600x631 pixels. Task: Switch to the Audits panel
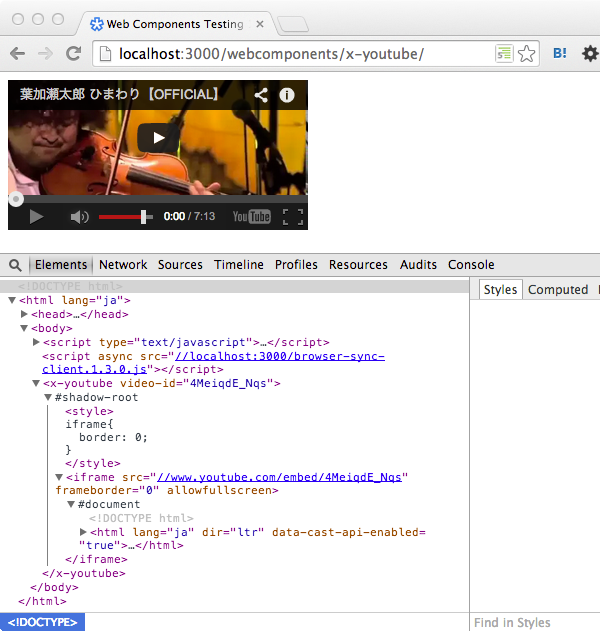(x=418, y=265)
